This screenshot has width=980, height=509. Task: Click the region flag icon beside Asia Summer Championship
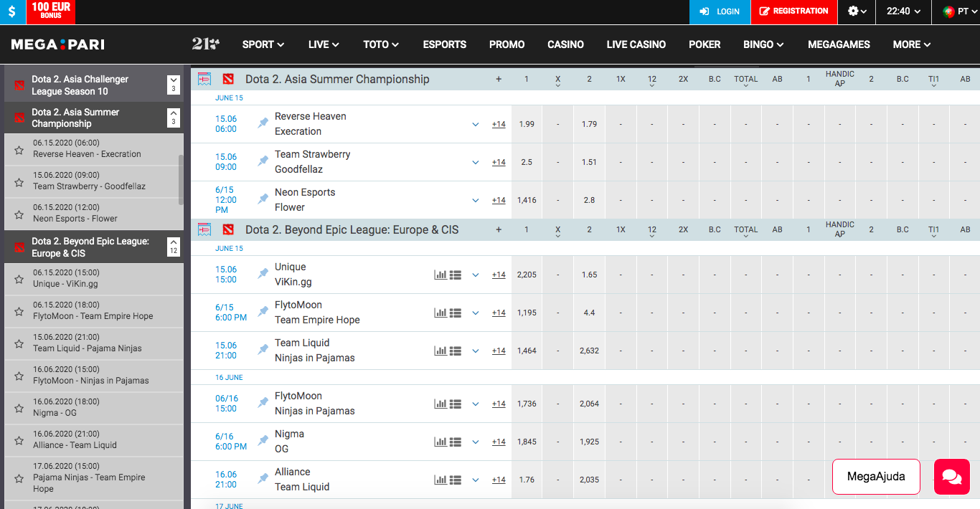[204, 79]
